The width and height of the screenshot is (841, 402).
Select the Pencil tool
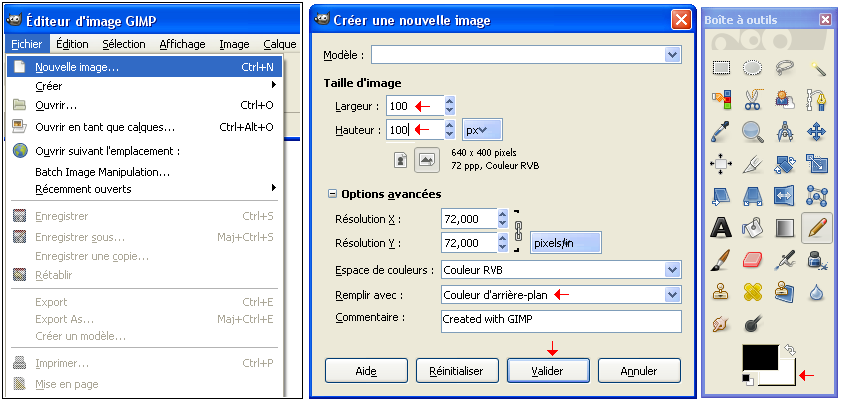(x=817, y=228)
